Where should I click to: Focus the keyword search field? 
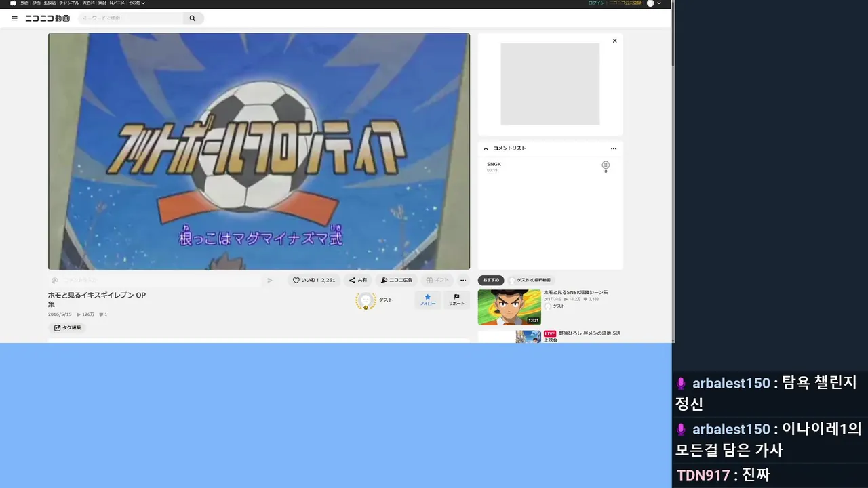131,18
